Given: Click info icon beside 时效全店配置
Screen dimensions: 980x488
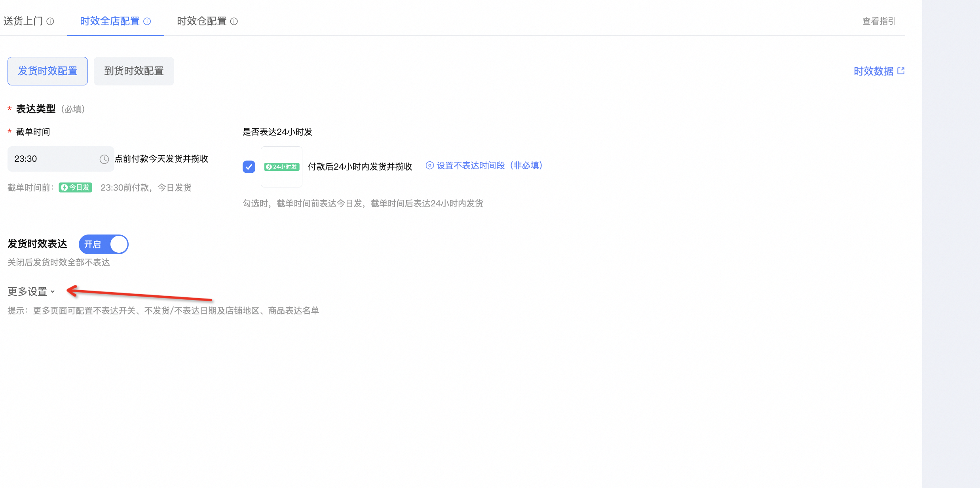Looking at the screenshot, I should (x=147, y=21).
